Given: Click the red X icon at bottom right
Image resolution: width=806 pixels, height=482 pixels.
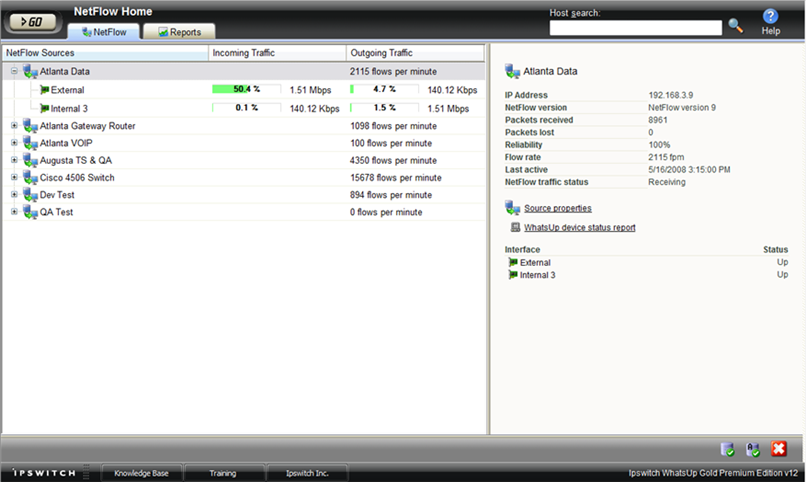Looking at the screenshot, I should tap(779, 449).
